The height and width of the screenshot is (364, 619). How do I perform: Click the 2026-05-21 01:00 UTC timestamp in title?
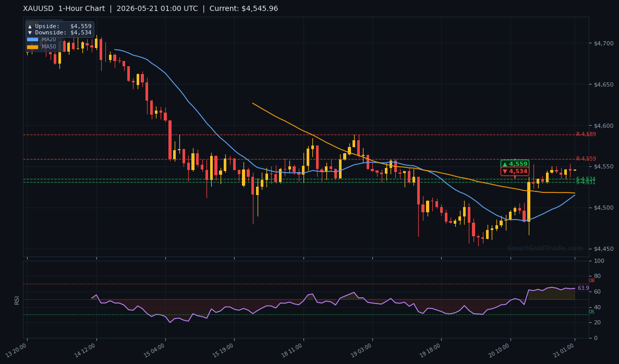[157, 9]
